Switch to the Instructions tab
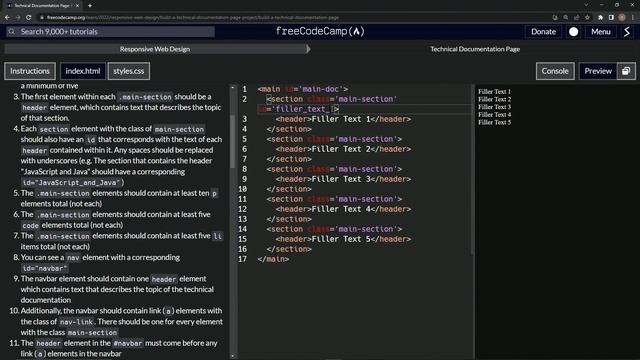The image size is (640, 360). (x=30, y=71)
